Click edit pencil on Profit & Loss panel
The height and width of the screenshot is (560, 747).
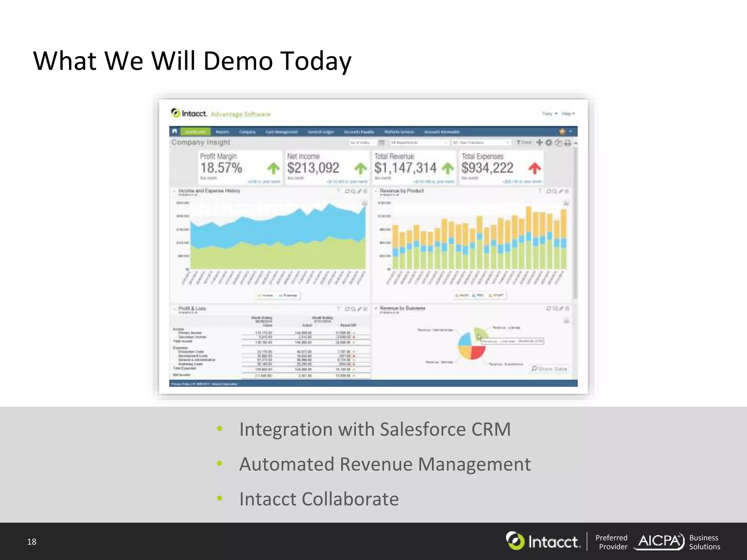point(359,309)
